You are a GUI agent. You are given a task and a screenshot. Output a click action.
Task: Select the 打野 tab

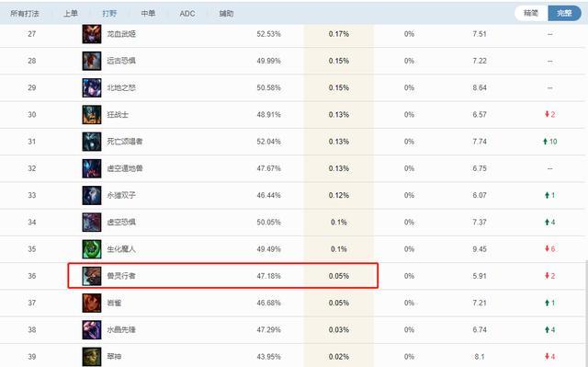[109, 14]
